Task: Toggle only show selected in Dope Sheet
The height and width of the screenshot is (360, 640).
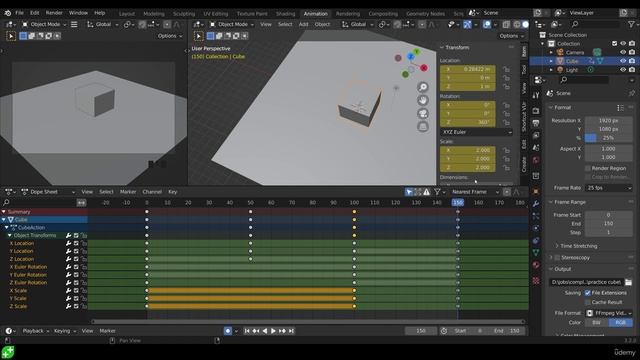Action: (409, 192)
